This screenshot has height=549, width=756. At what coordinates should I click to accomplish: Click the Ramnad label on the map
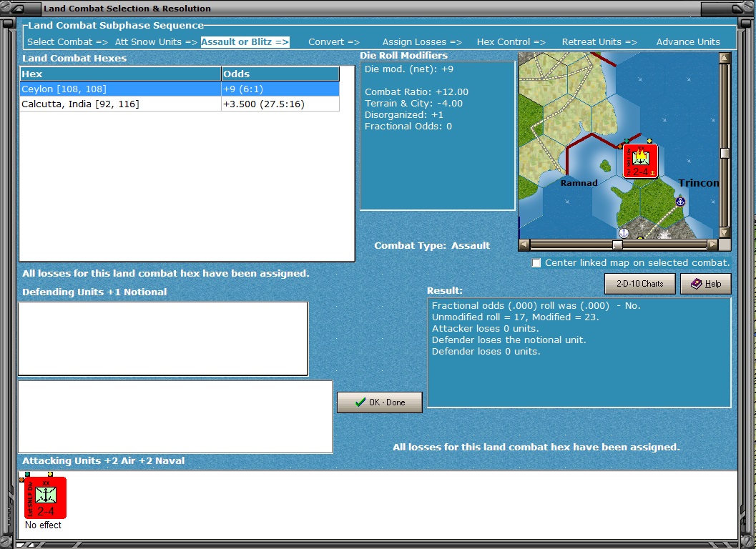[579, 183]
